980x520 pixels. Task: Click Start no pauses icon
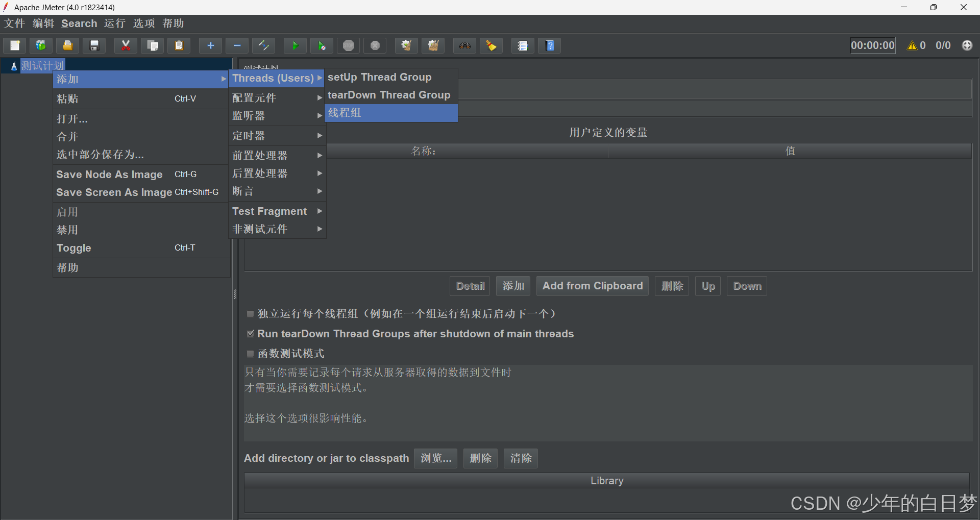pos(322,45)
